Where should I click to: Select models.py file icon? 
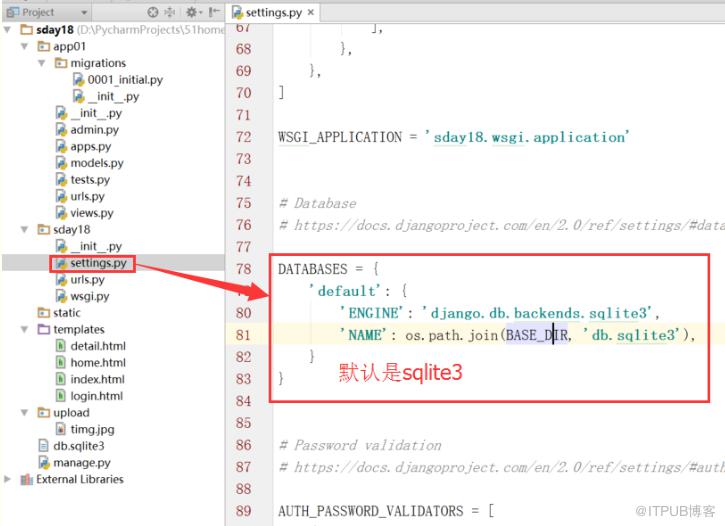[61, 163]
